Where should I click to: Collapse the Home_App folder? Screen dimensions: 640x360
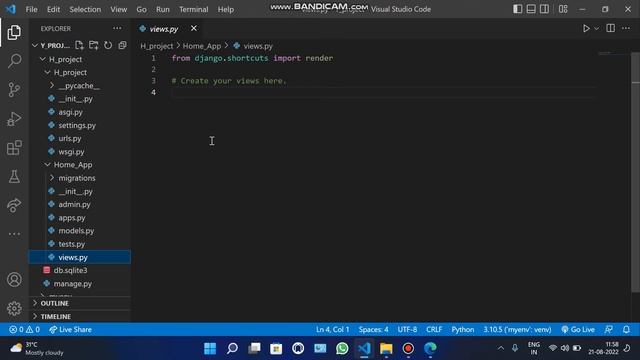click(47, 165)
